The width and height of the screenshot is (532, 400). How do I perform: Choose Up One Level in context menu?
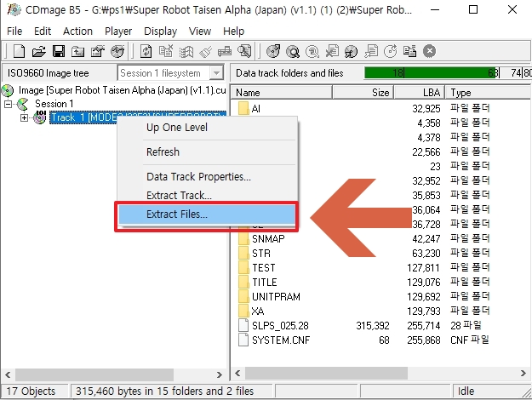pyautogui.click(x=208, y=128)
